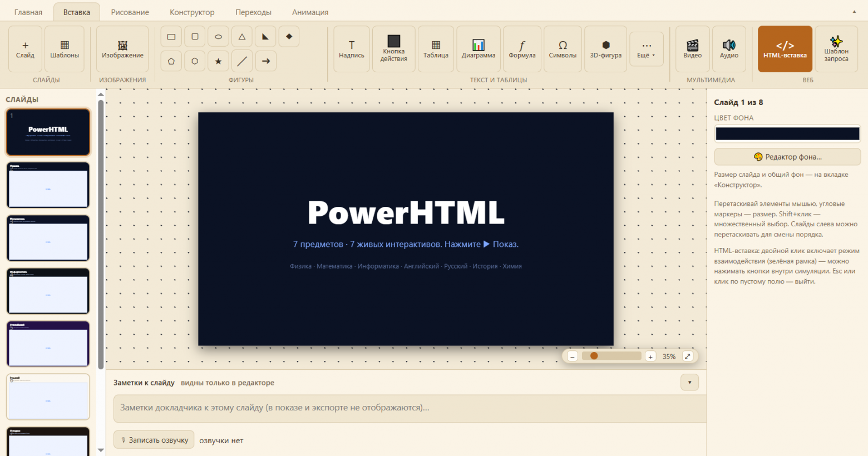The height and width of the screenshot is (456, 868).
Task: Switch to the Главная tab
Action: pos(28,12)
